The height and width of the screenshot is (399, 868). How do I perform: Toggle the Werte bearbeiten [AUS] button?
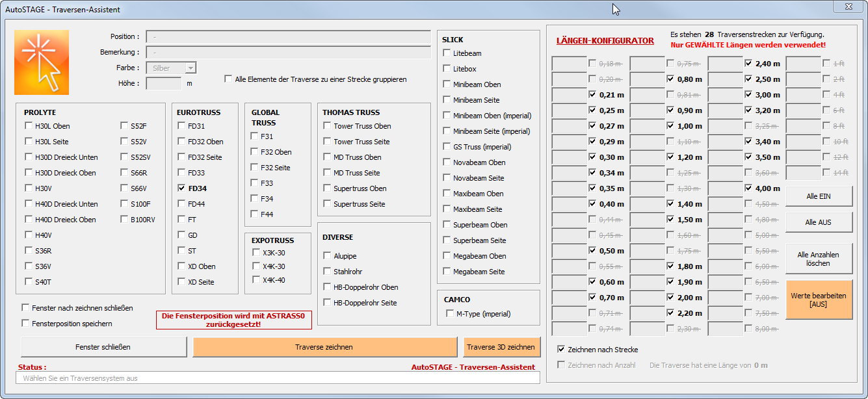[x=818, y=300]
